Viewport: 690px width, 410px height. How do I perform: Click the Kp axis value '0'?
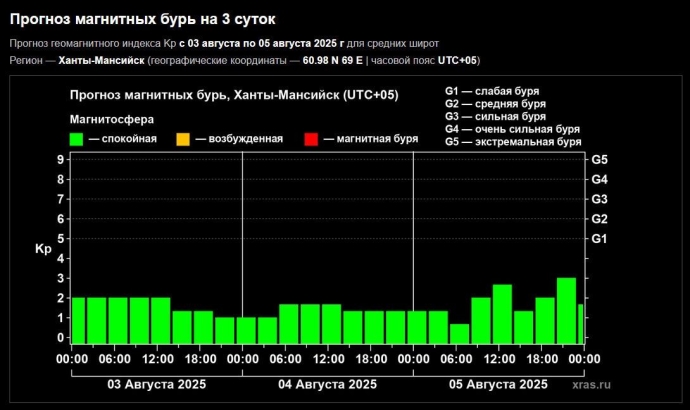click(x=61, y=338)
